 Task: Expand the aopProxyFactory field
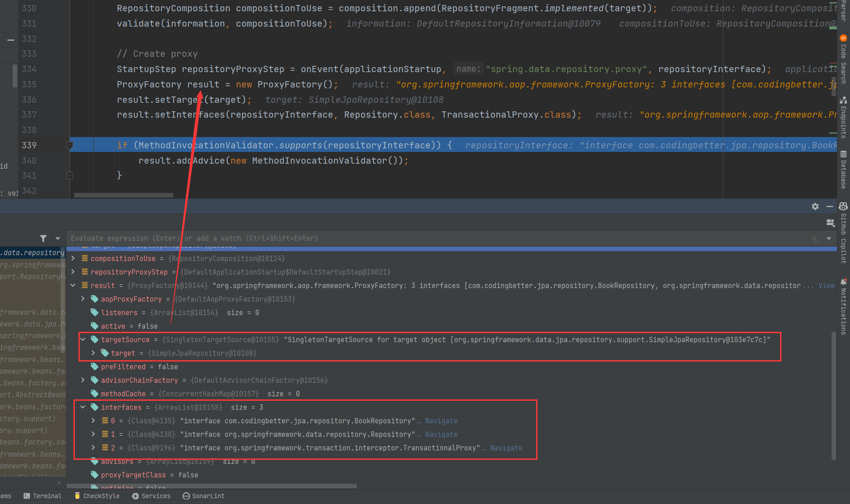point(83,299)
